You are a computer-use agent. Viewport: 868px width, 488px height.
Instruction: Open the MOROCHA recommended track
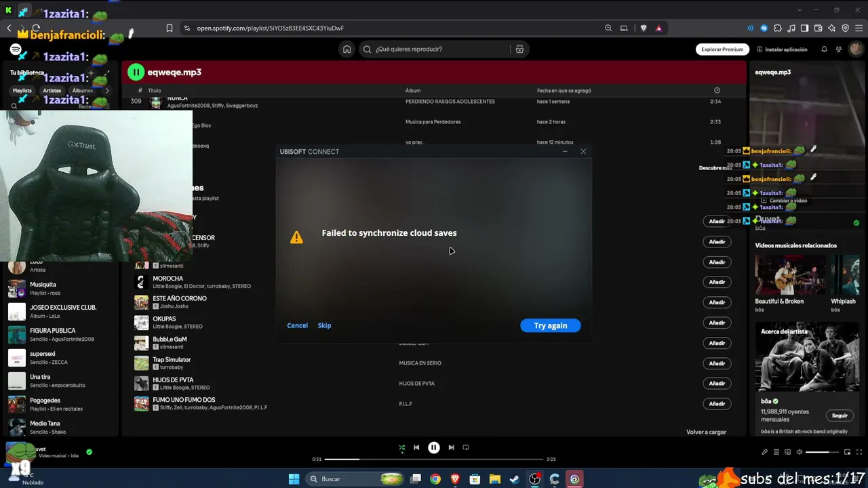[167, 279]
